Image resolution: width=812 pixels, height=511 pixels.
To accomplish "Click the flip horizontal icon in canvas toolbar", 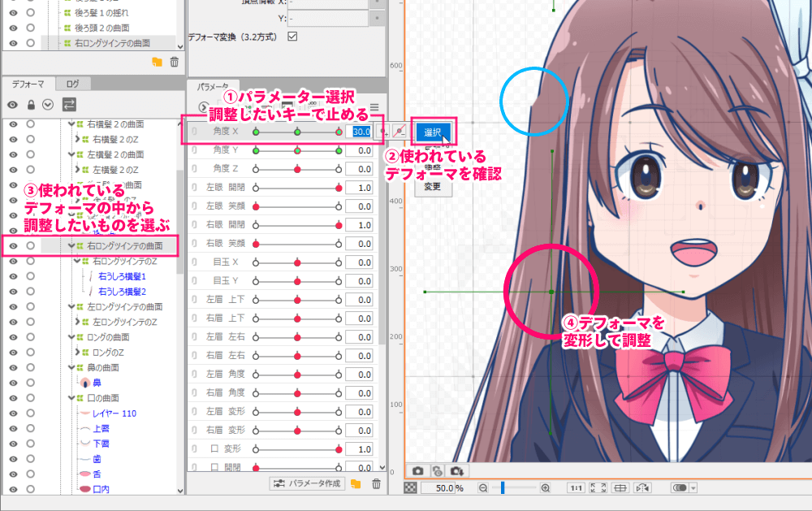I will click(642, 487).
